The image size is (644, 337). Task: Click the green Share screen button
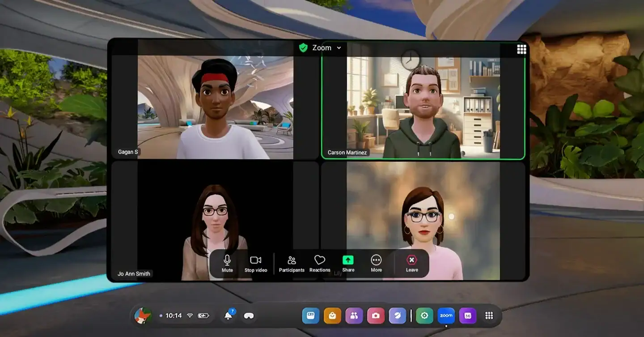click(348, 263)
